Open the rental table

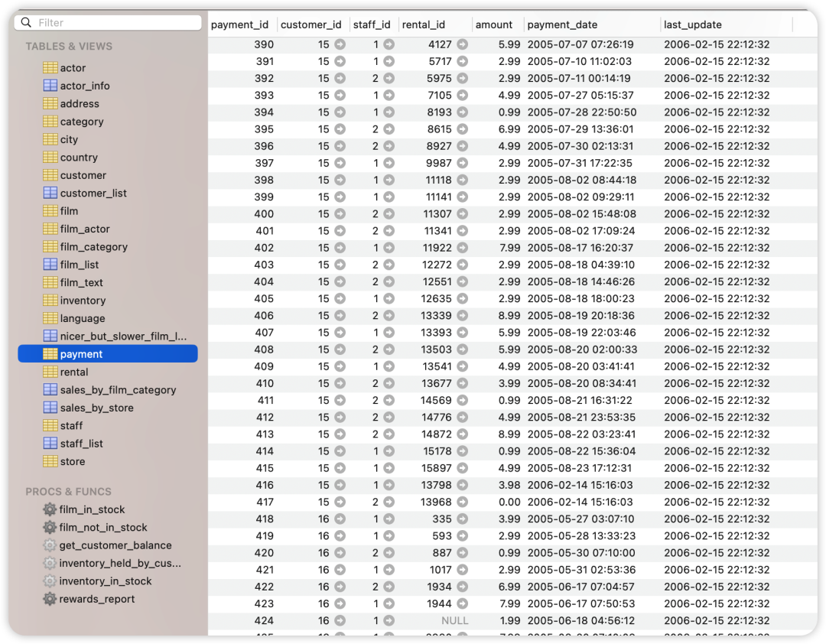click(74, 372)
